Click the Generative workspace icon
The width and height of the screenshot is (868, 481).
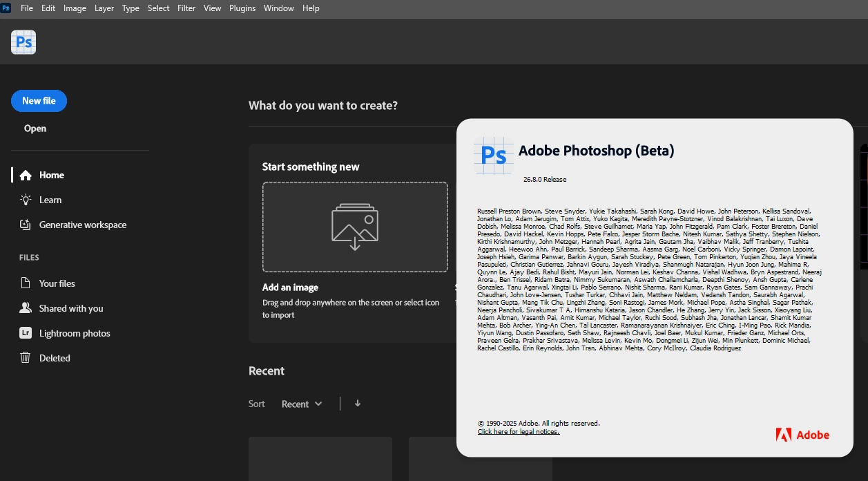pyautogui.click(x=26, y=225)
